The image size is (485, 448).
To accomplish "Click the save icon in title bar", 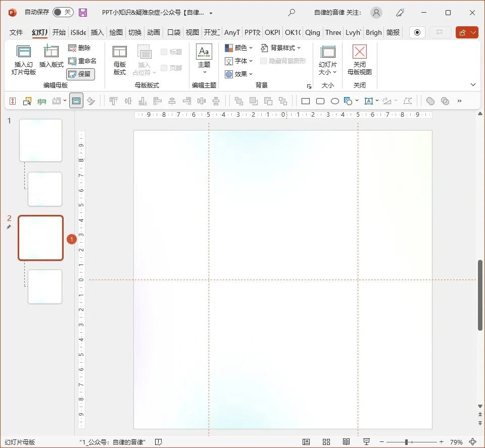I will point(83,13).
